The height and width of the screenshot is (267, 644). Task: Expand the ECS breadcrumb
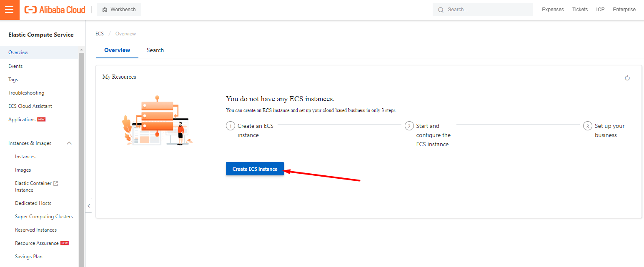(x=100, y=33)
